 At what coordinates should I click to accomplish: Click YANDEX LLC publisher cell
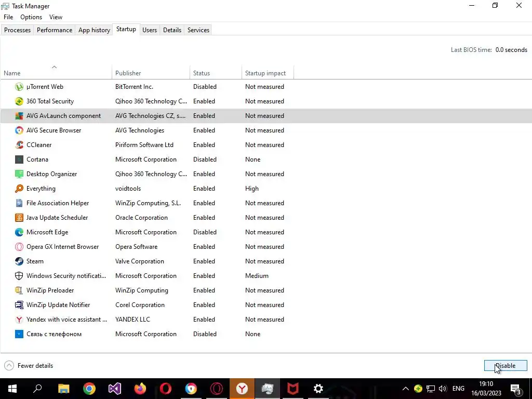click(x=132, y=320)
